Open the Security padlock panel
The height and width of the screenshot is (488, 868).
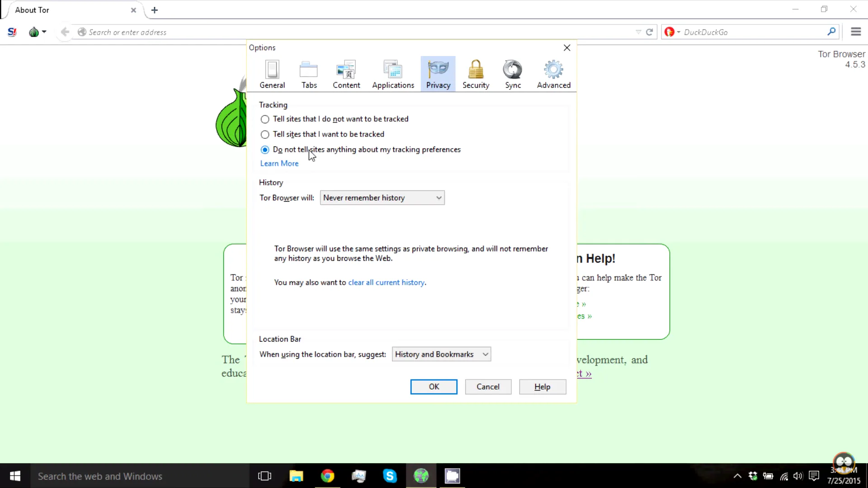476,75
